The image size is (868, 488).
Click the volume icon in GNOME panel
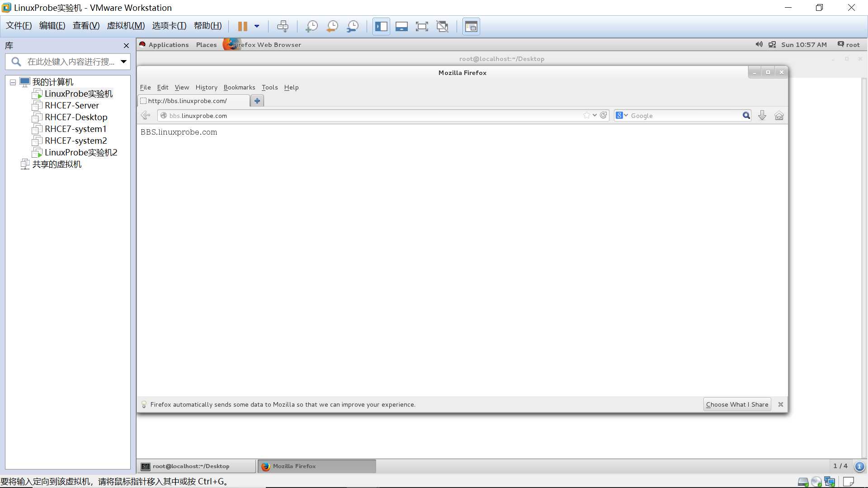click(x=759, y=44)
